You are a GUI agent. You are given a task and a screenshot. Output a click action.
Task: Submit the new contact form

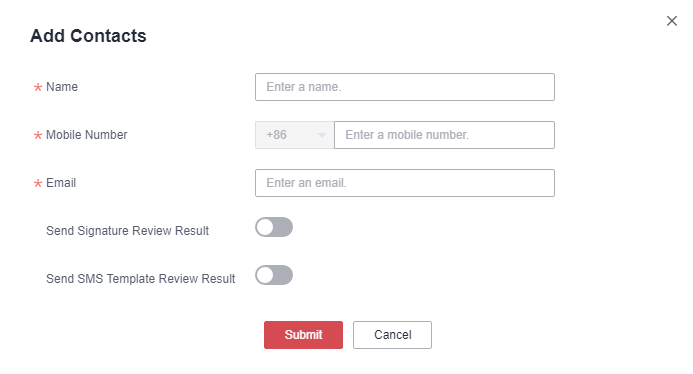pos(303,335)
